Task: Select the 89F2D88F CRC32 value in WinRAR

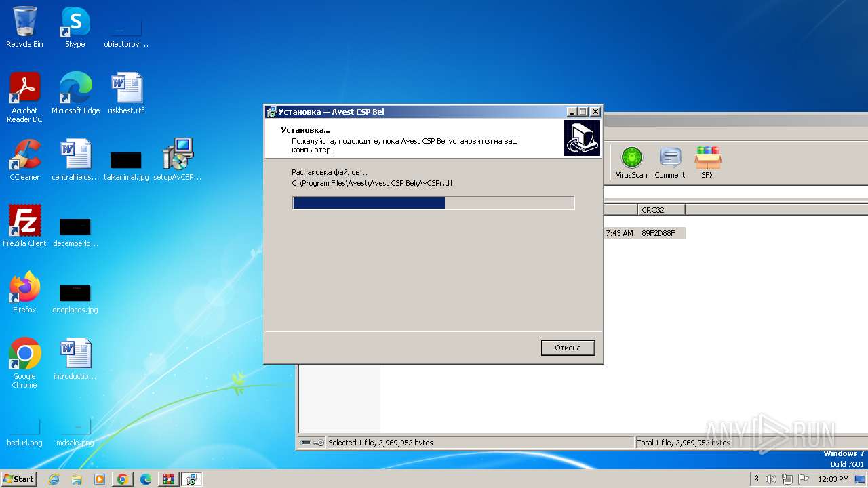Action: [x=658, y=233]
